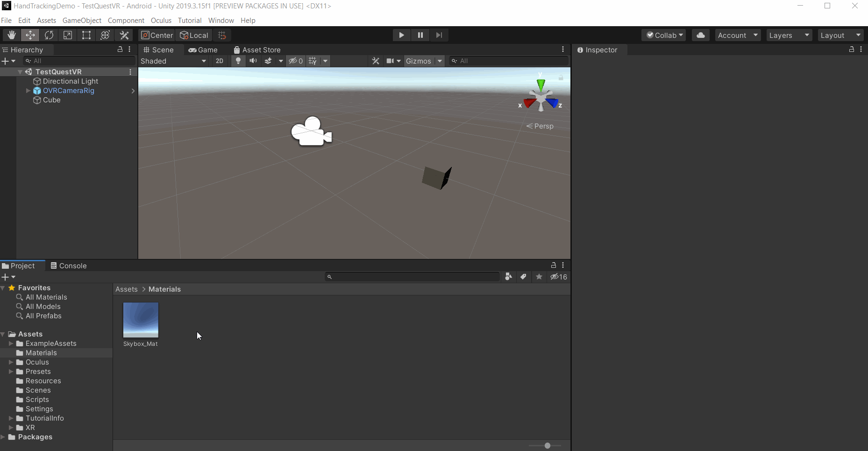Select the Rotate tool
The height and width of the screenshot is (451, 868).
(x=49, y=35)
